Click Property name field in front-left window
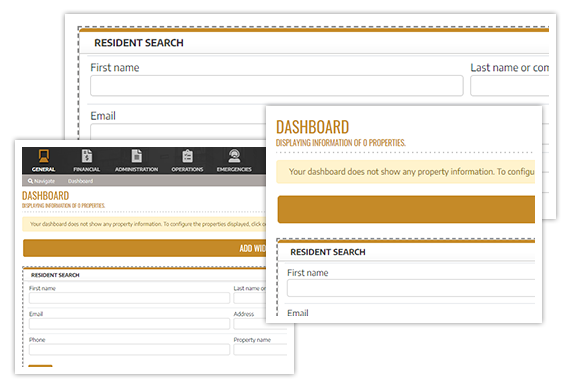Viewport: 570px width, 390px height. pos(260,350)
